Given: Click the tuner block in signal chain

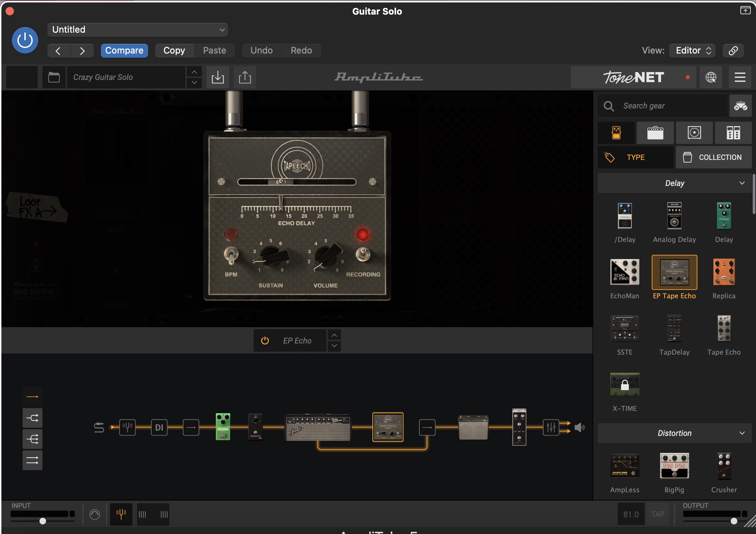Looking at the screenshot, I should (127, 427).
